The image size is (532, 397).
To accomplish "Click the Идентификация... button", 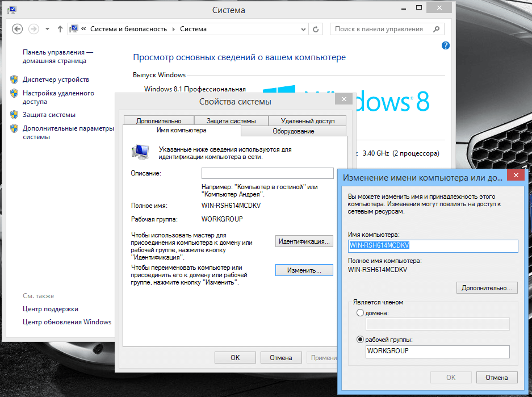I will pyautogui.click(x=304, y=241).
